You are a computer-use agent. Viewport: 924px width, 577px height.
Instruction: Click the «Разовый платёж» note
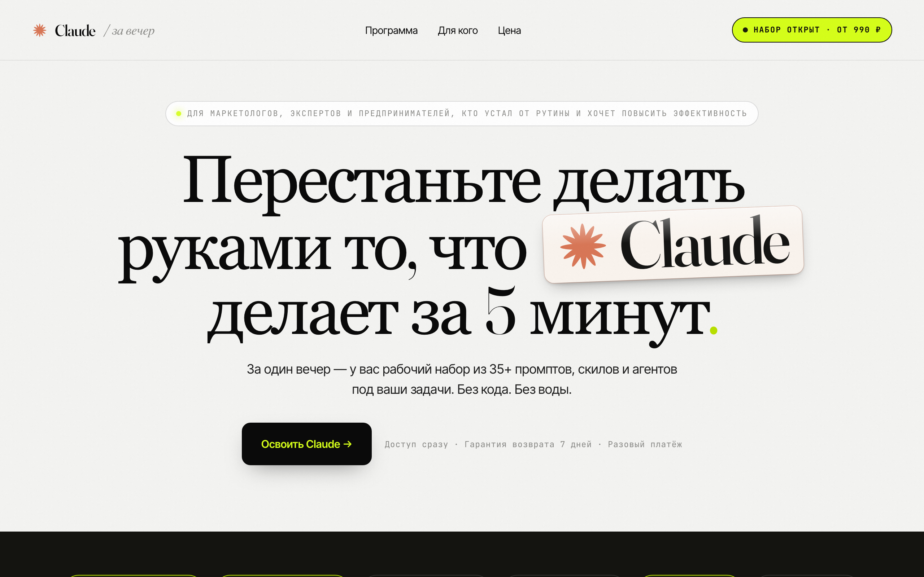[x=645, y=444]
